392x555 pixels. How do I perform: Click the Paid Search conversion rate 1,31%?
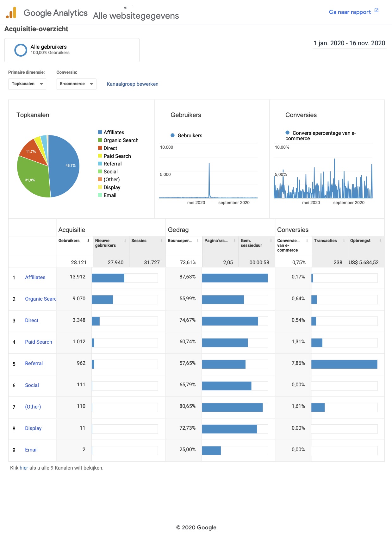298,342
